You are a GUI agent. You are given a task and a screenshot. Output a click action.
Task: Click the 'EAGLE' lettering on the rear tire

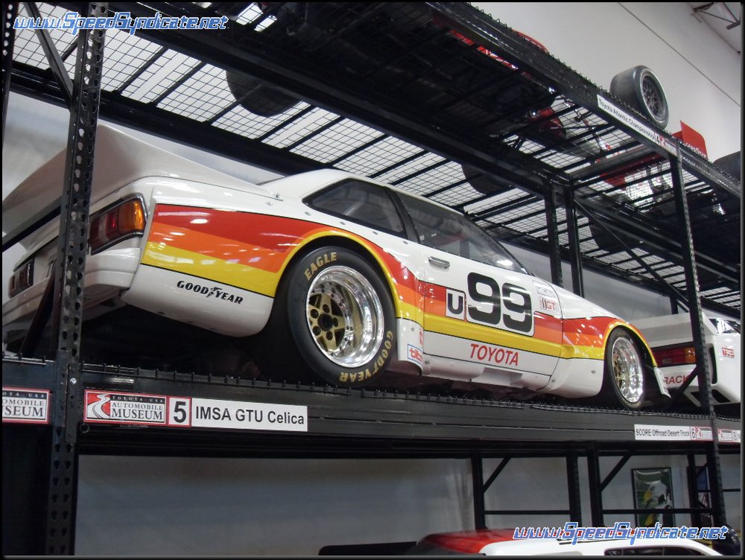(320, 266)
